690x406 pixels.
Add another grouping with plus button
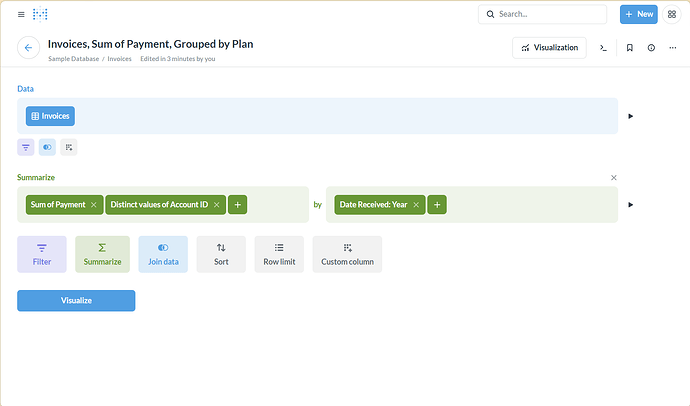tap(437, 205)
